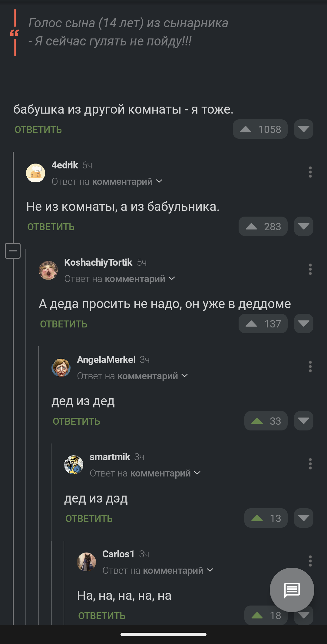Open KoshachiyTortik's avatar picture
This screenshot has width=327, height=644.
point(48,270)
